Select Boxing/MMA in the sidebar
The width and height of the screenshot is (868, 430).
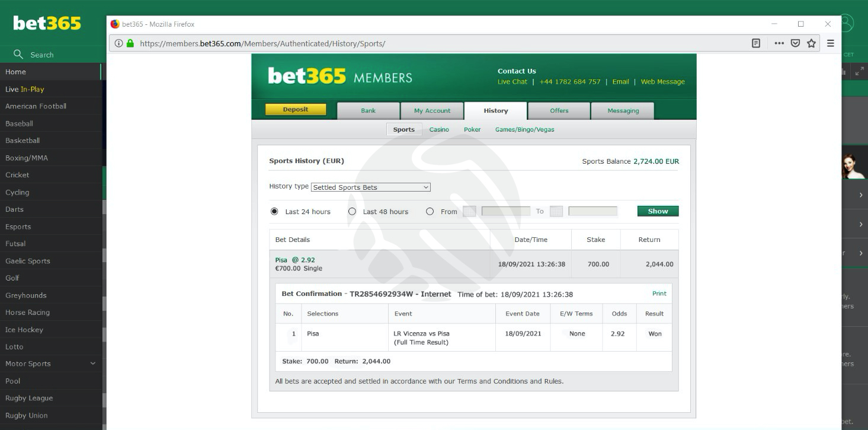click(51, 158)
